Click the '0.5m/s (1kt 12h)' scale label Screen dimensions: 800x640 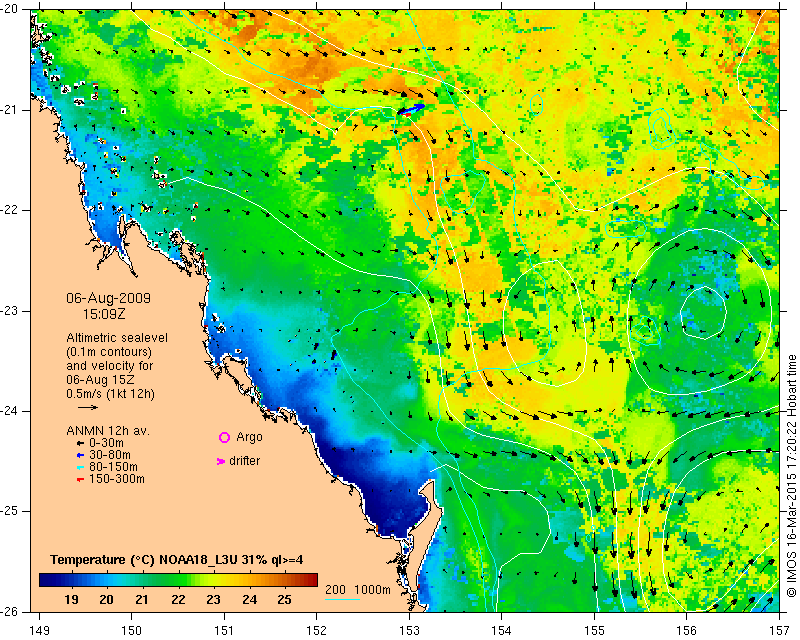coord(110,394)
